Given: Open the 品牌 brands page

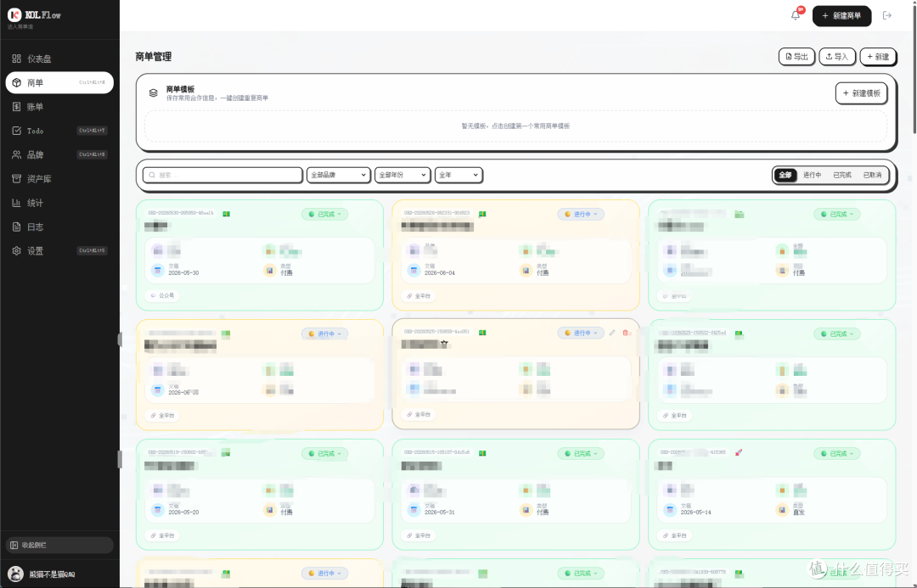Looking at the screenshot, I should coord(59,154).
